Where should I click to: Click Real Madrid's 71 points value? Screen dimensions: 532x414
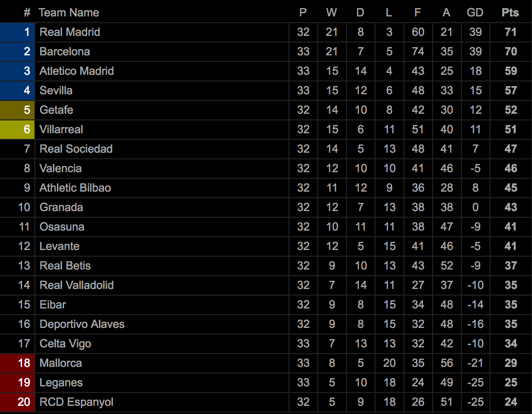(510, 32)
